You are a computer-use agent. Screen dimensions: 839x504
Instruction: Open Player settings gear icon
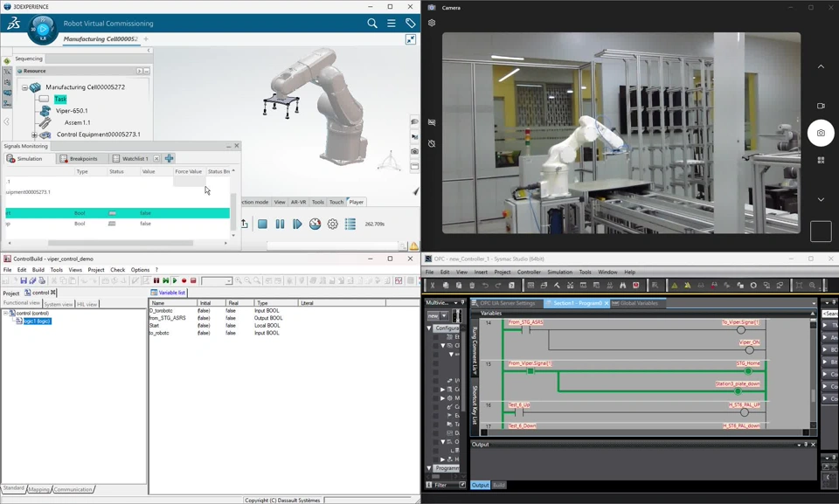coord(332,224)
